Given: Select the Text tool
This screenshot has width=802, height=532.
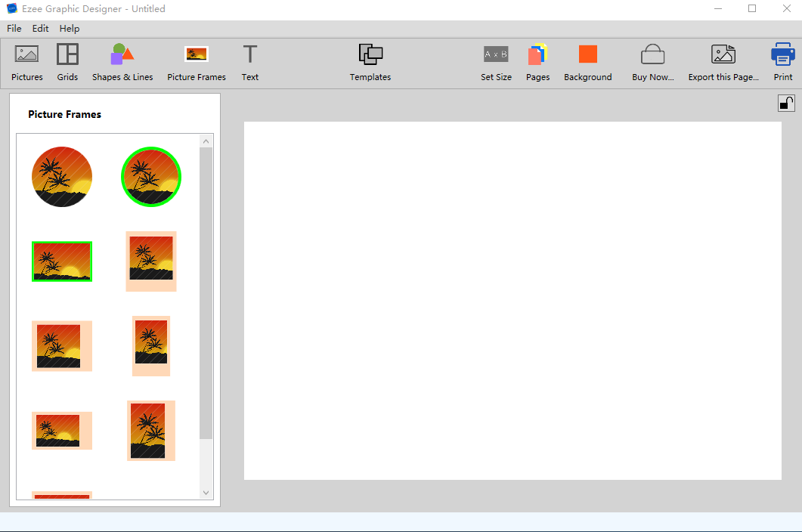Looking at the screenshot, I should point(250,62).
